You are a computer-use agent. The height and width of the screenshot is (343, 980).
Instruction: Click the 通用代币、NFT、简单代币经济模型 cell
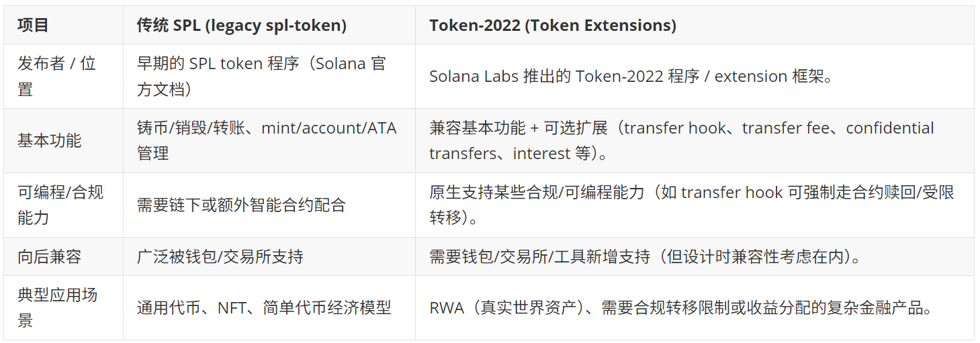point(264,308)
